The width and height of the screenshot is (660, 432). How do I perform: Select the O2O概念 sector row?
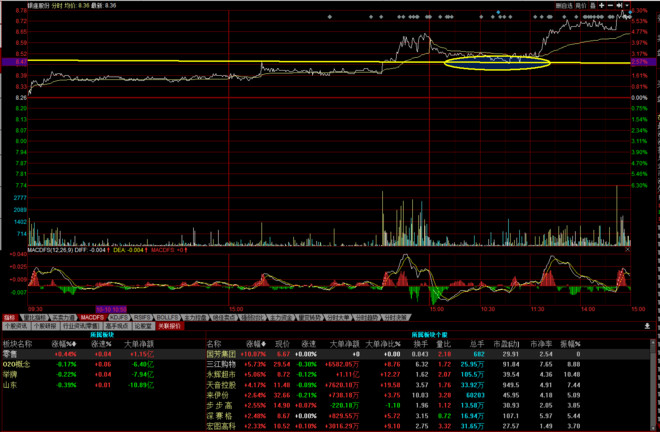click(x=103, y=364)
